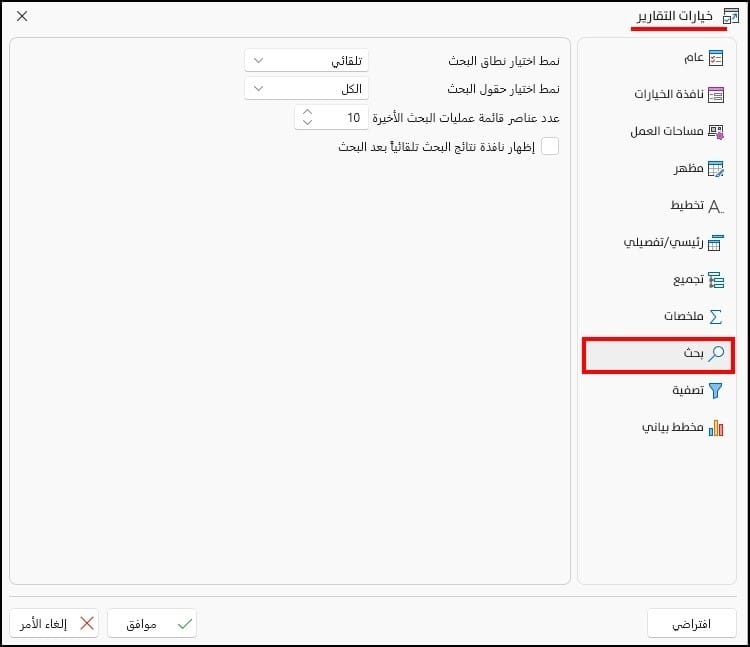Select the نافذة الخيارات sidebar label
The height and width of the screenshot is (647, 750).
669,94
